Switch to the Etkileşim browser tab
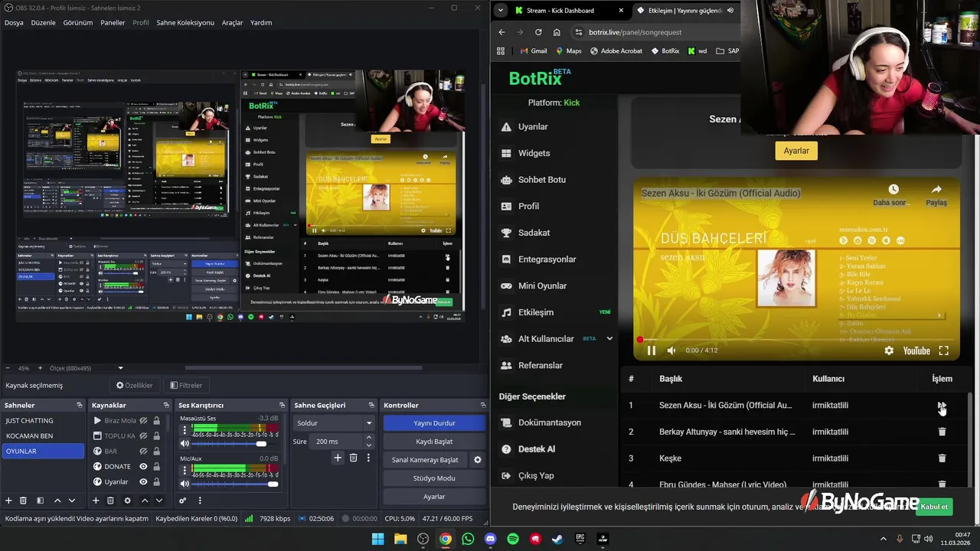 pyautogui.click(x=685, y=11)
